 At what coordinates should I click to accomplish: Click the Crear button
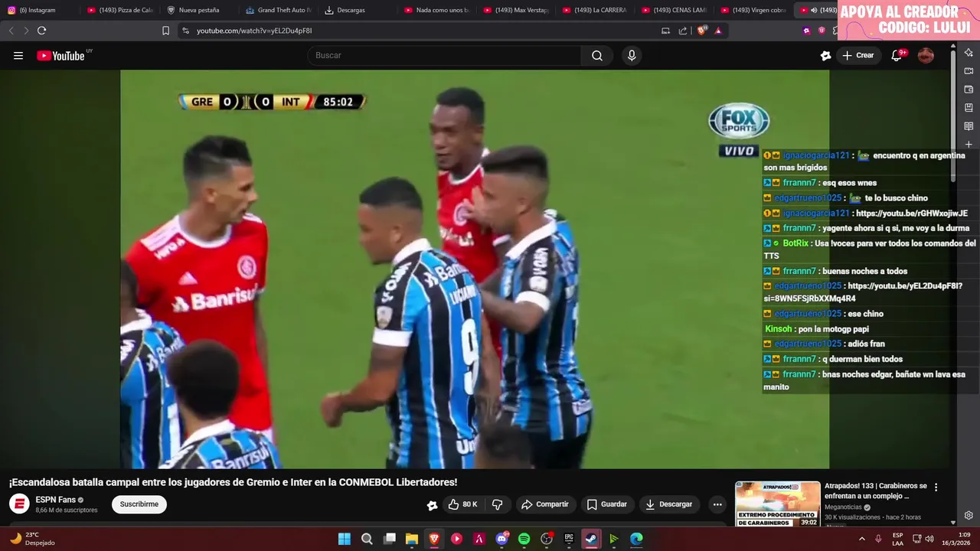pyautogui.click(x=857, y=55)
